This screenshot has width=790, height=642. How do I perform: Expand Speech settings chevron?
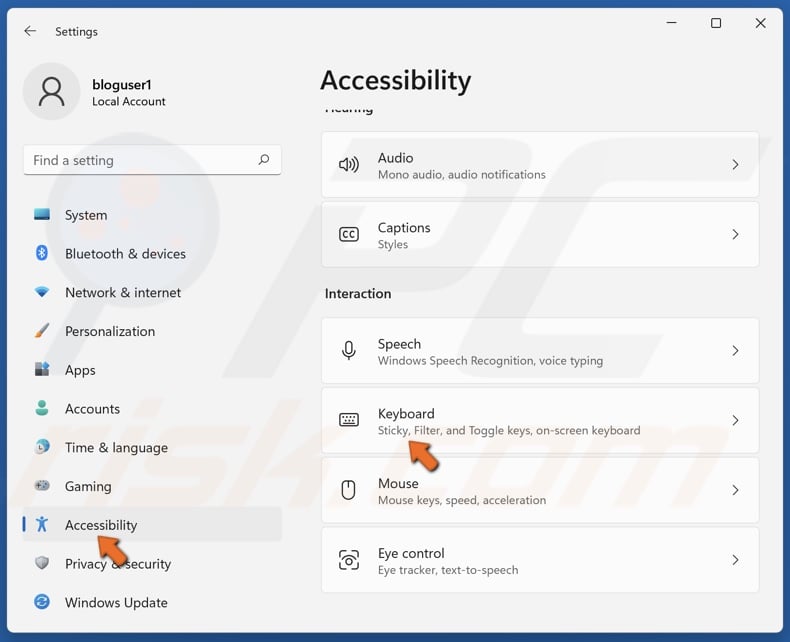(x=735, y=350)
